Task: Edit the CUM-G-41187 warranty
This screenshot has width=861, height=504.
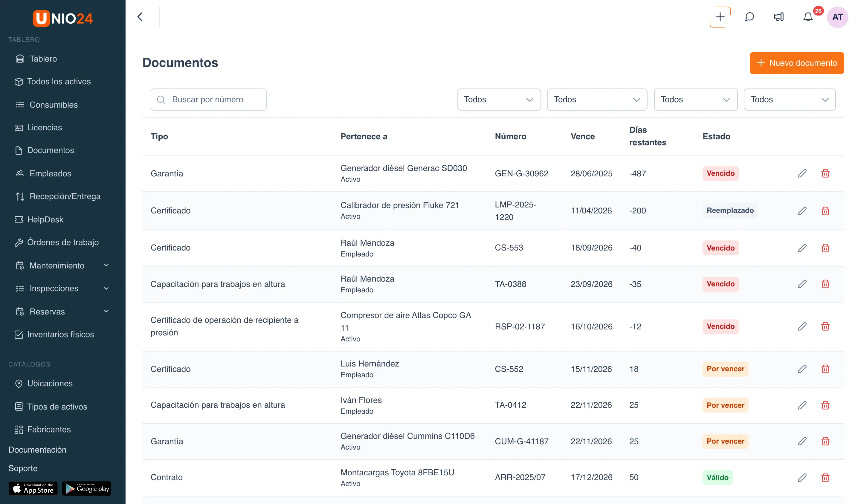Action: [x=802, y=441]
